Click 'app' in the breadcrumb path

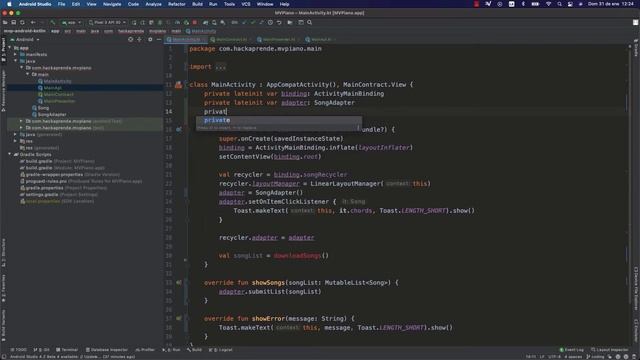click(x=55, y=31)
